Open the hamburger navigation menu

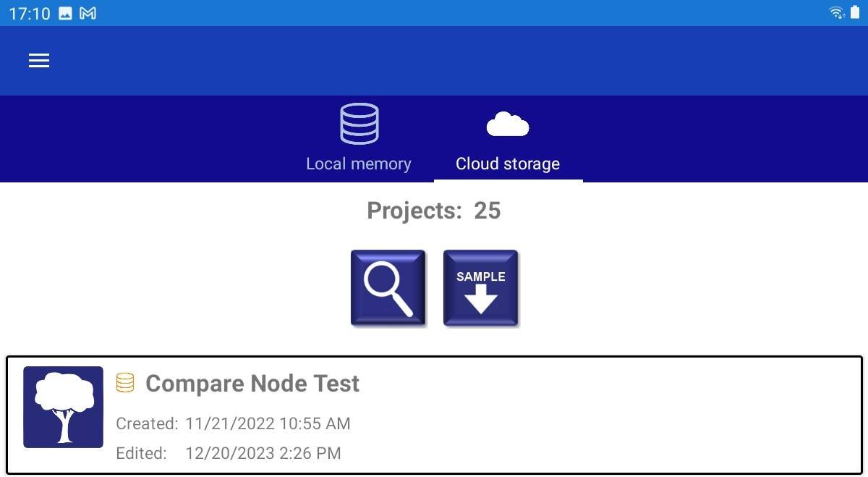39,61
